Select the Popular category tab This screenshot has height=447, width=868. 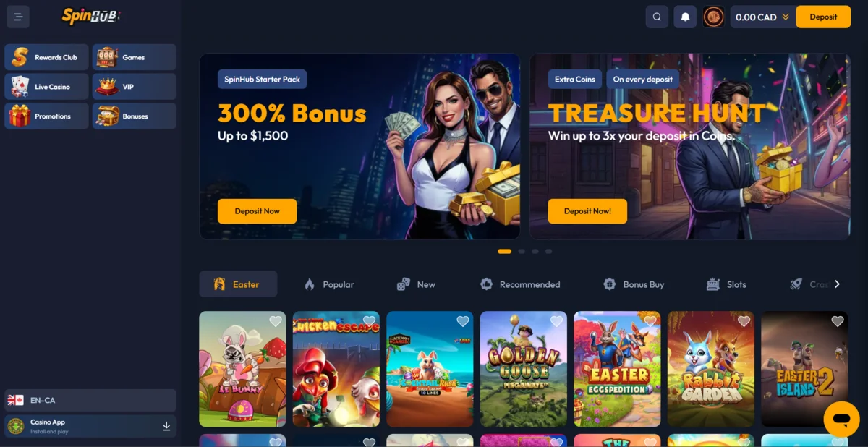coord(328,284)
